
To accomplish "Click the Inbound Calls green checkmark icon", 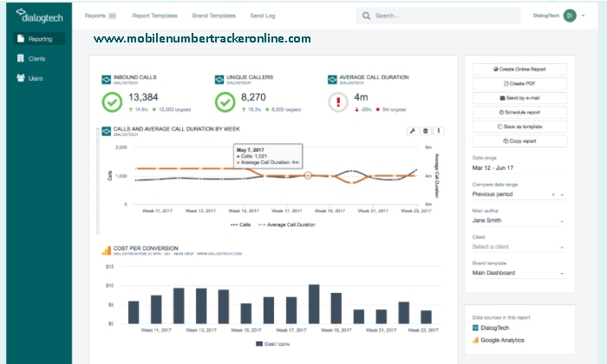I will (112, 102).
